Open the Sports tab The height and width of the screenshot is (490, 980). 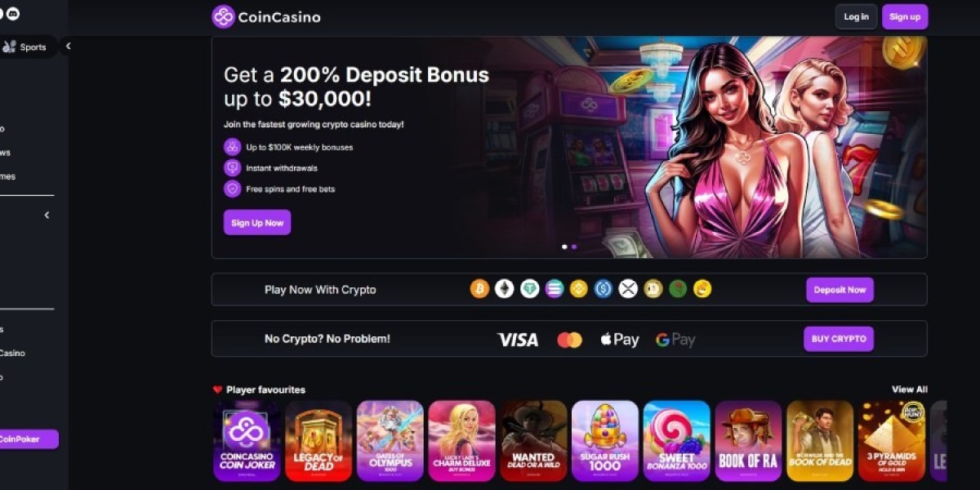click(x=25, y=47)
